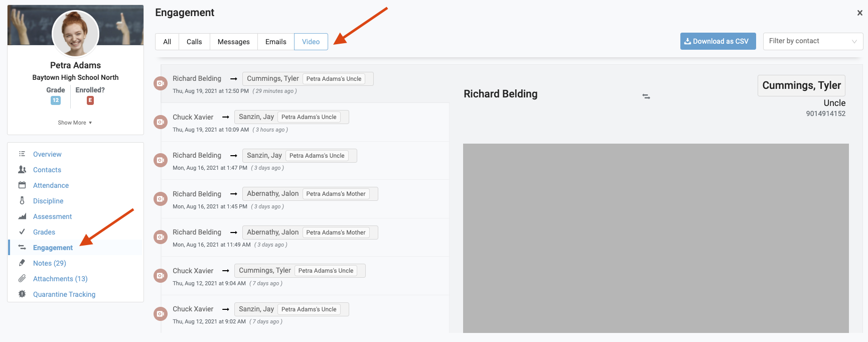
Task: Click the Overview list icon in sidebar
Action: pos(22,154)
